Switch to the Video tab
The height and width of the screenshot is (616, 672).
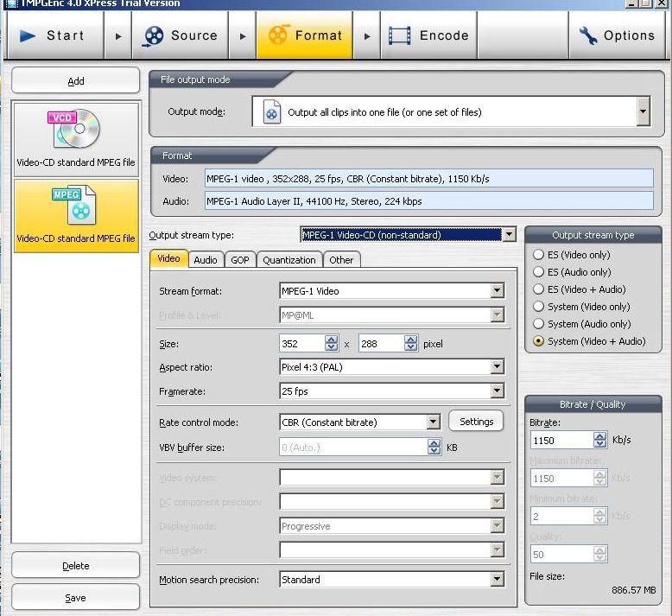click(x=168, y=258)
